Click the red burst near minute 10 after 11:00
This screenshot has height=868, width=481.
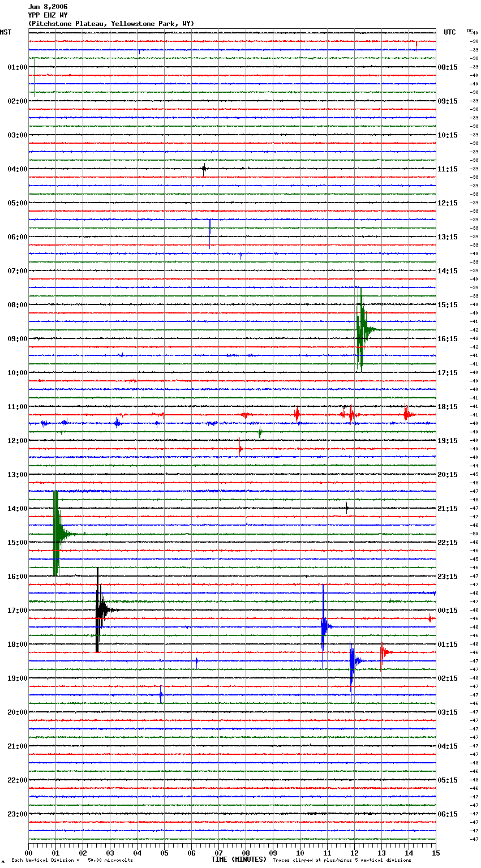[x=297, y=415]
